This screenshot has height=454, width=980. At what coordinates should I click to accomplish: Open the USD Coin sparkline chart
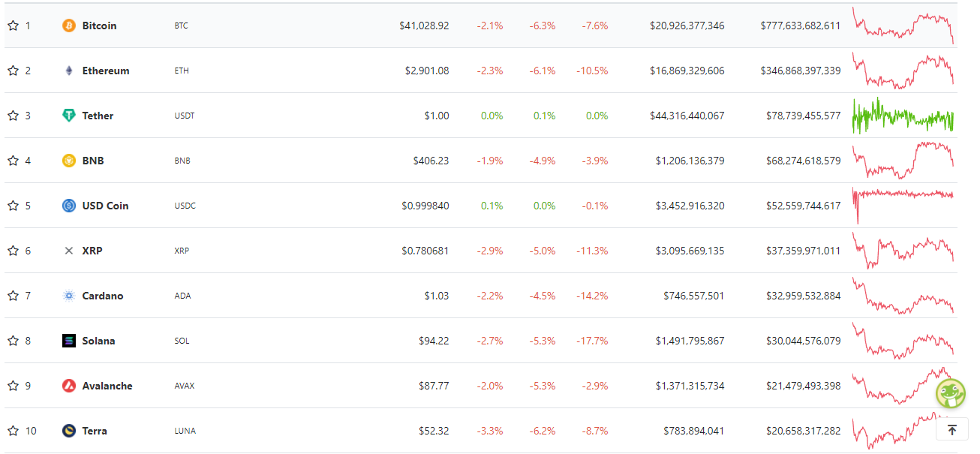click(x=903, y=206)
